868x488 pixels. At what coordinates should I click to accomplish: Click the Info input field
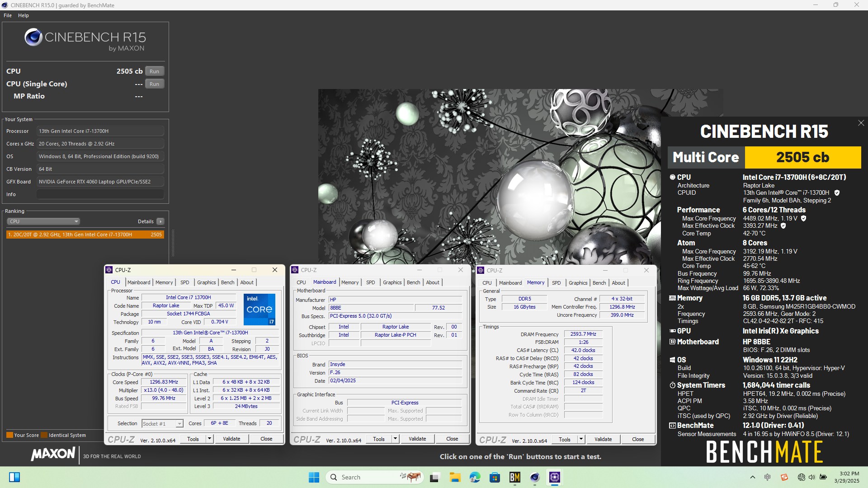click(100, 194)
